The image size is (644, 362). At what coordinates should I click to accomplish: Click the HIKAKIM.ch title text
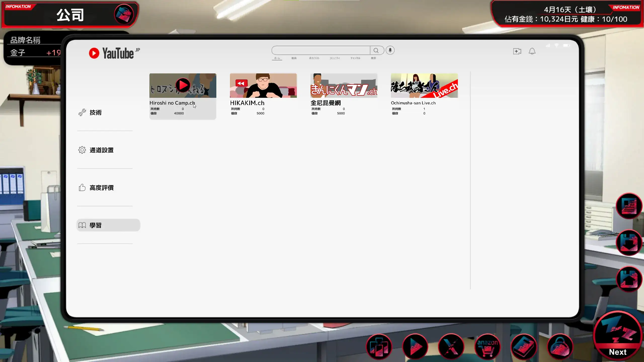coord(247,103)
